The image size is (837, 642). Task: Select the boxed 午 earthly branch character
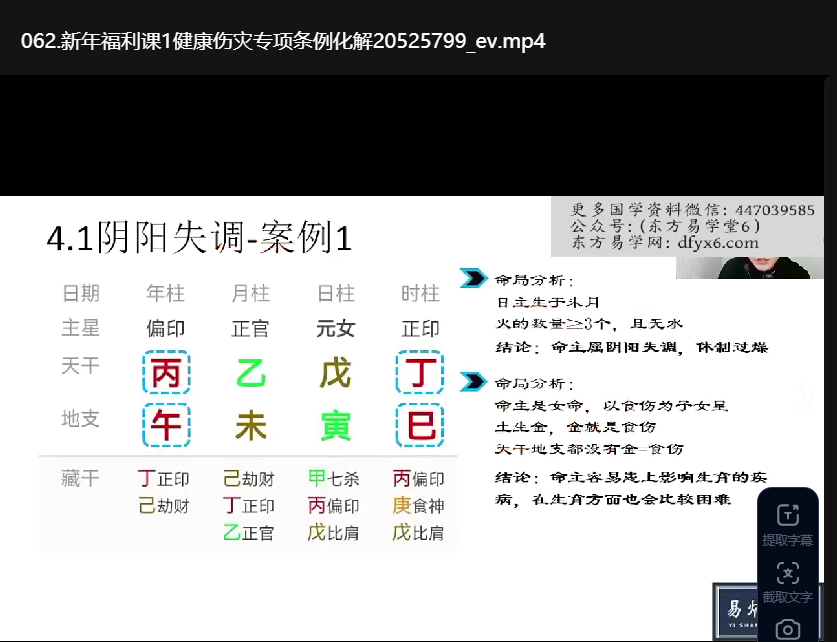[x=166, y=426]
